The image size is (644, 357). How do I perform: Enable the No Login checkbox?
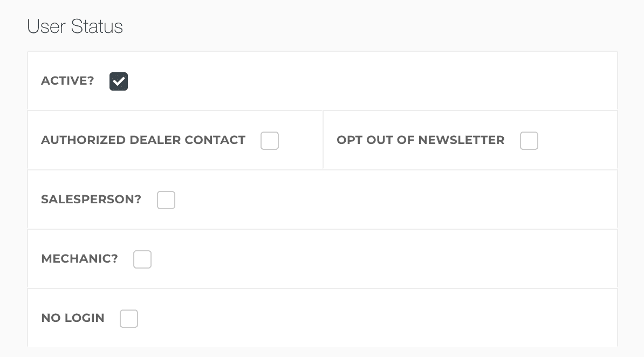click(129, 319)
